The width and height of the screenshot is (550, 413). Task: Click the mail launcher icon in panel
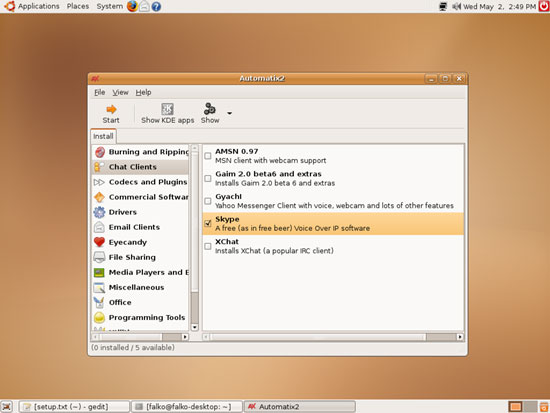[145, 6]
